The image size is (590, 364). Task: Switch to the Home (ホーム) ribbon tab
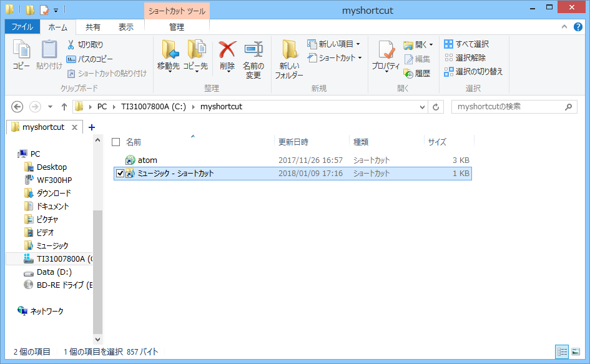(x=57, y=27)
